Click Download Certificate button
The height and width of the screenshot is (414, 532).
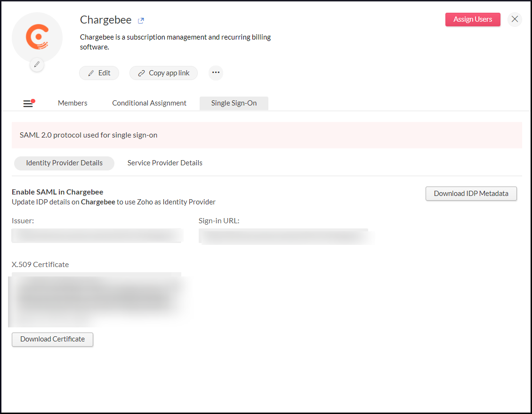(x=53, y=339)
